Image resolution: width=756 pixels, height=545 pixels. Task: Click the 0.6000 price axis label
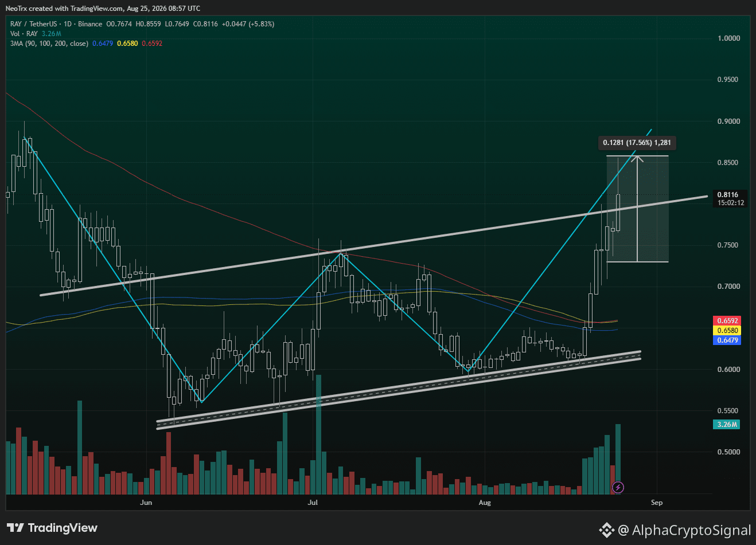pos(728,370)
